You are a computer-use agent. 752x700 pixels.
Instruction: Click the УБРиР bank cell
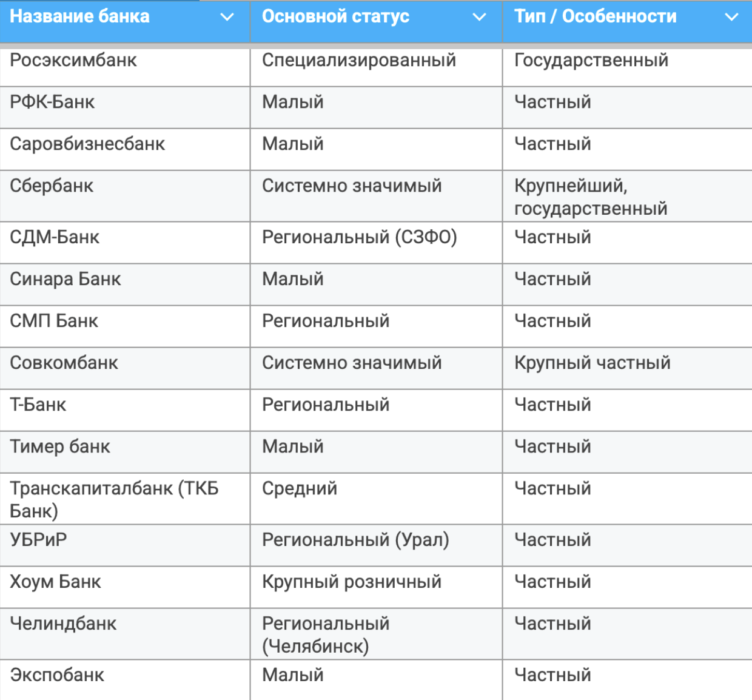tap(38, 540)
